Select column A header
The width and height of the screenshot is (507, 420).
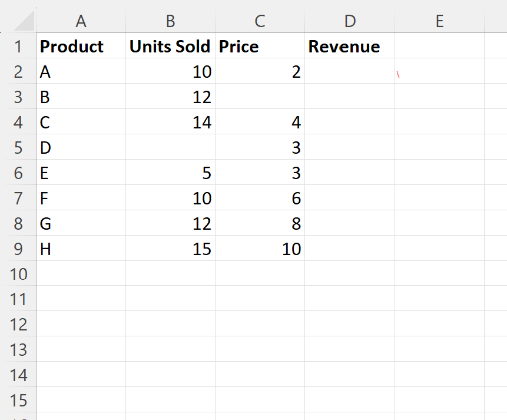pos(81,21)
